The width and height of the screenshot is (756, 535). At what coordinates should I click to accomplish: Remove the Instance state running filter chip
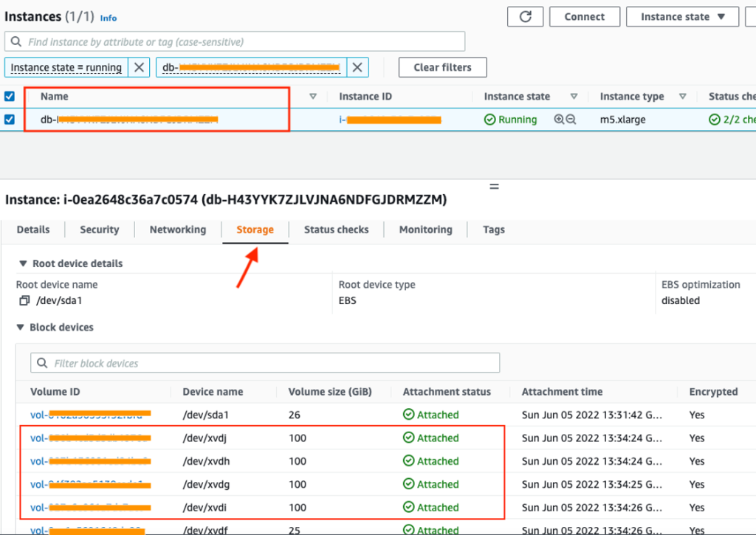click(138, 67)
